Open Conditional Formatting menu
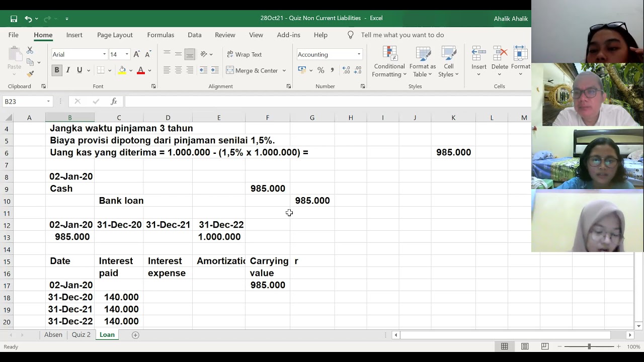The width and height of the screenshot is (644, 362). point(389,62)
